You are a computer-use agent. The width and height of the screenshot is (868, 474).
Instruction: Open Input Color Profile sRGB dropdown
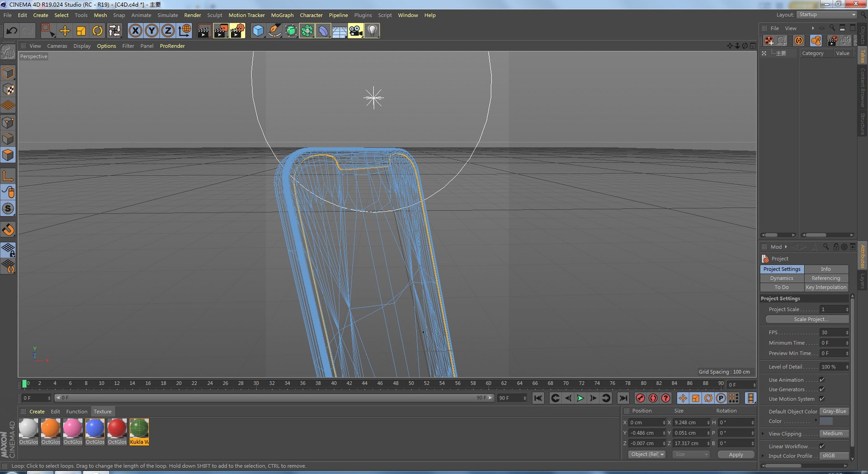pos(835,456)
